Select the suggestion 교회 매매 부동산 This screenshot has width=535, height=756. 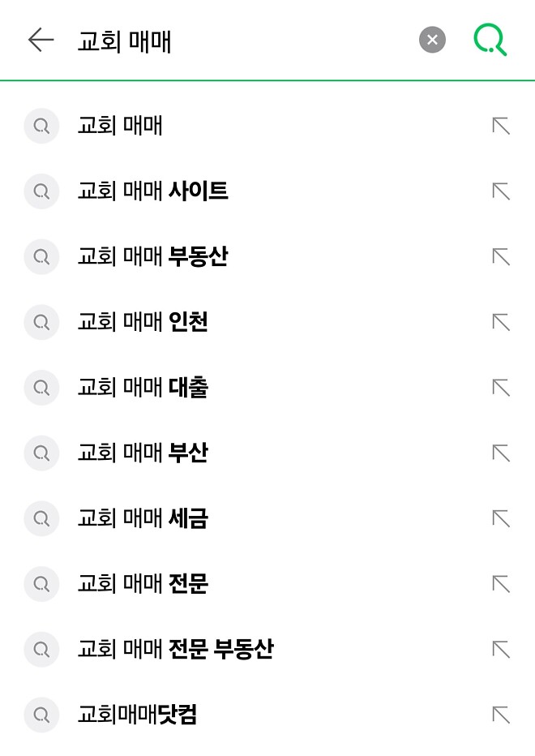pyautogui.click(x=151, y=257)
